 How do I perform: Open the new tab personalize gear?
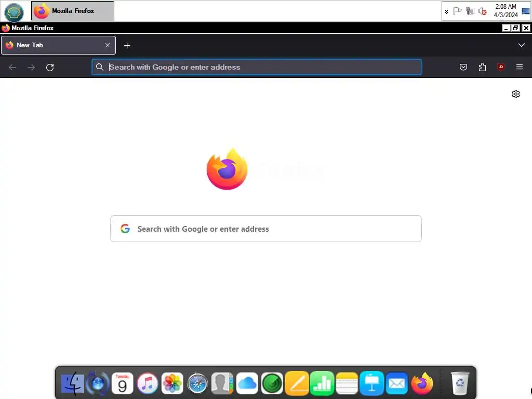[x=516, y=94]
